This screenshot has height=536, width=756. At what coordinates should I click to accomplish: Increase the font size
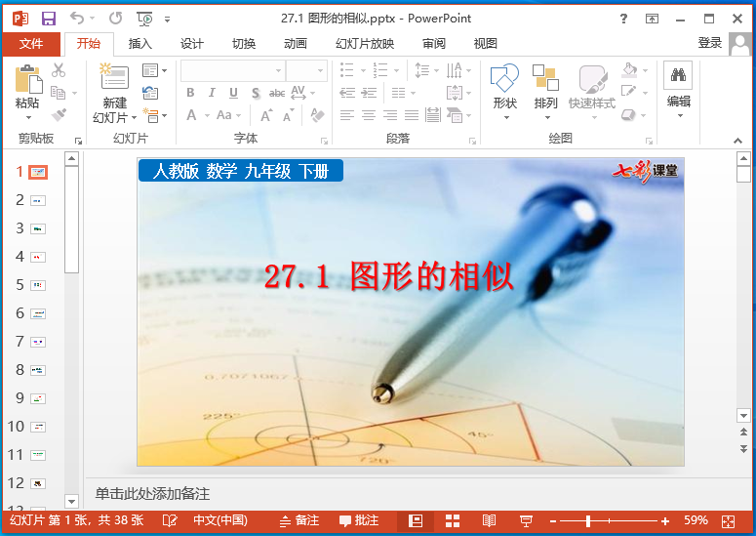pyautogui.click(x=266, y=115)
